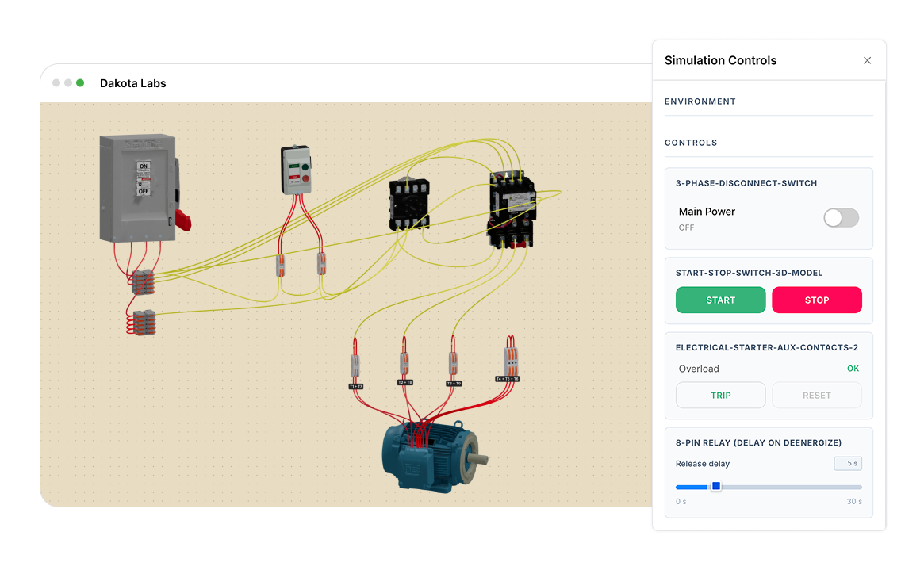
Task: Select the start-stop push button station model
Action: click(296, 170)
